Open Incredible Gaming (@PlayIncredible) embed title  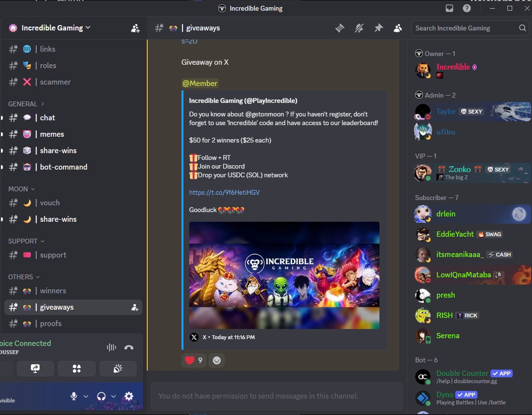[x=243, y=100]
